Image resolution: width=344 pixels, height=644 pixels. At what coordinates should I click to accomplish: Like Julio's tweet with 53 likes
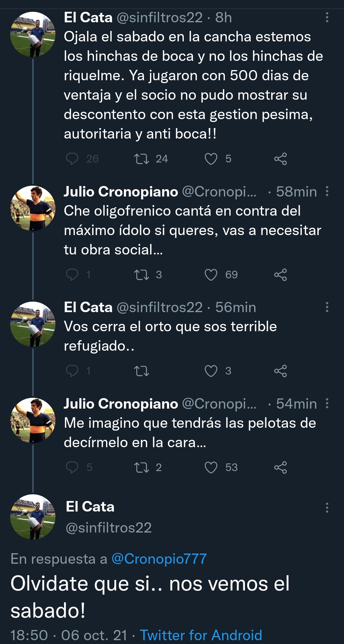pos(211,467)
